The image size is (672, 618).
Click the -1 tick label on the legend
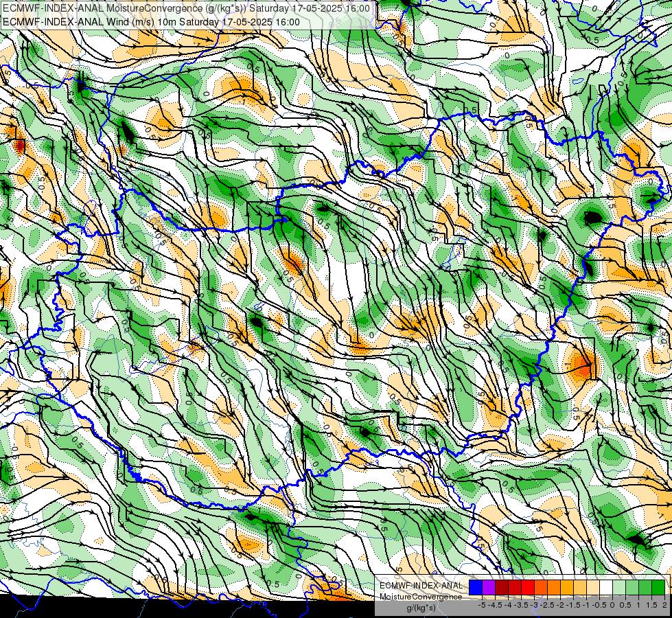coord(586,605)
